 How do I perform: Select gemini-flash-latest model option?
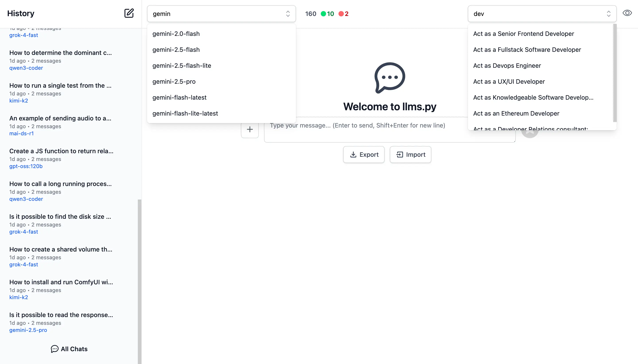coord(221,97)
